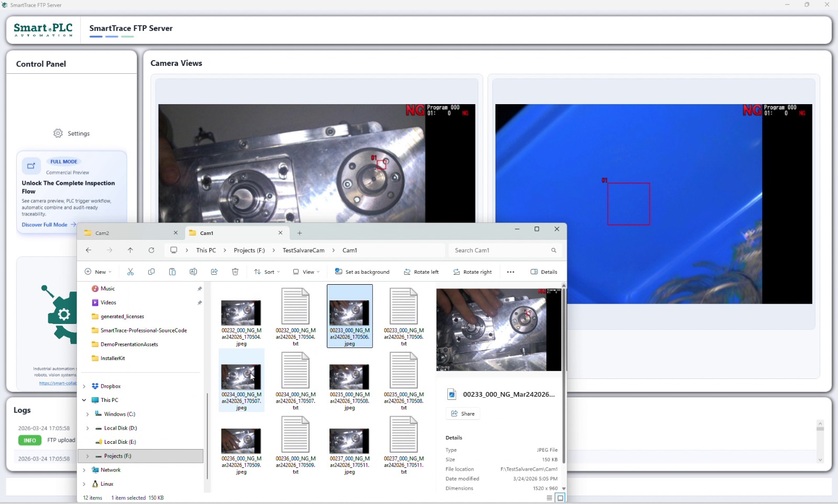Select the Cam1 tab
This screenshot has height=504, width=838.
click(237, 233)
